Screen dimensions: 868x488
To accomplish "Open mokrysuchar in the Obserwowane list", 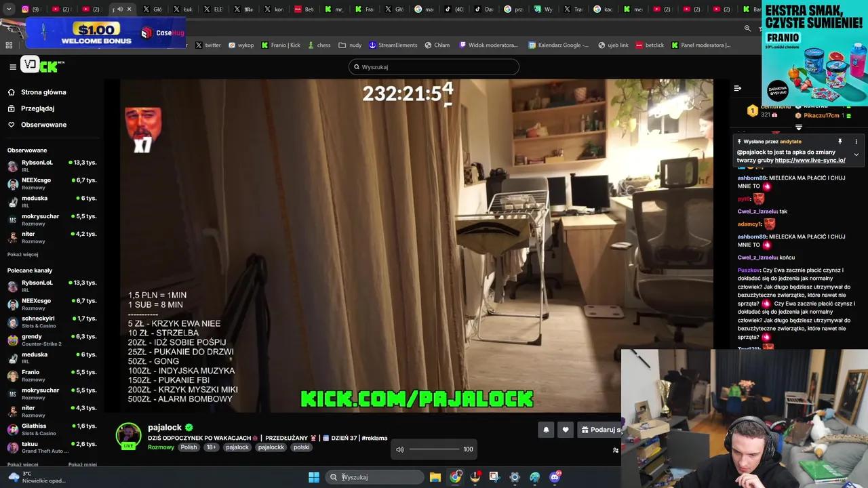I will click(52, 219).
